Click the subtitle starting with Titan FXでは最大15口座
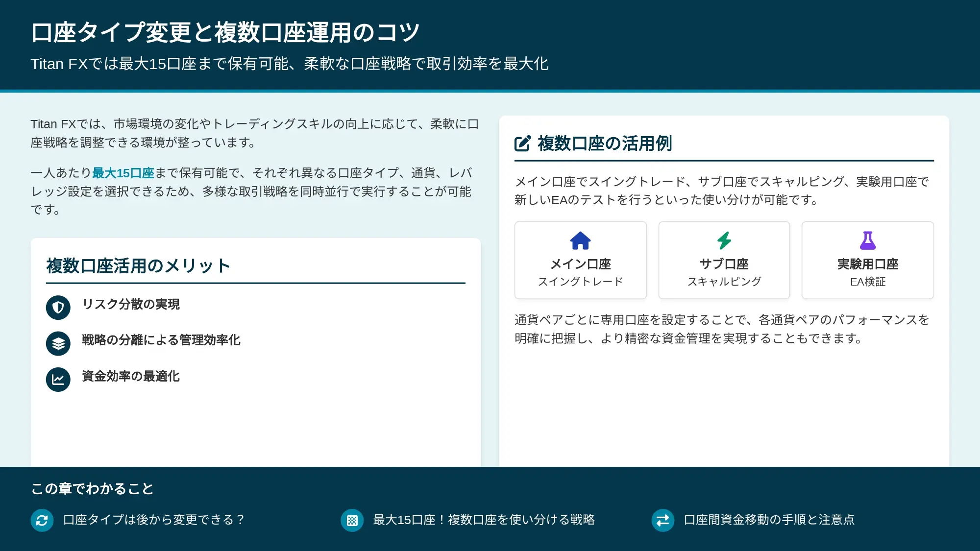Screen dimensions: 980x551 point(290,64)
